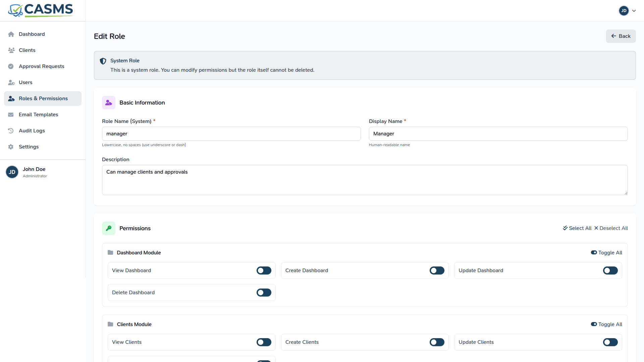Screen dimensions: 644x362
Task: Toggle the View Dashboard permission switch
Action: (x=264, y=270)
